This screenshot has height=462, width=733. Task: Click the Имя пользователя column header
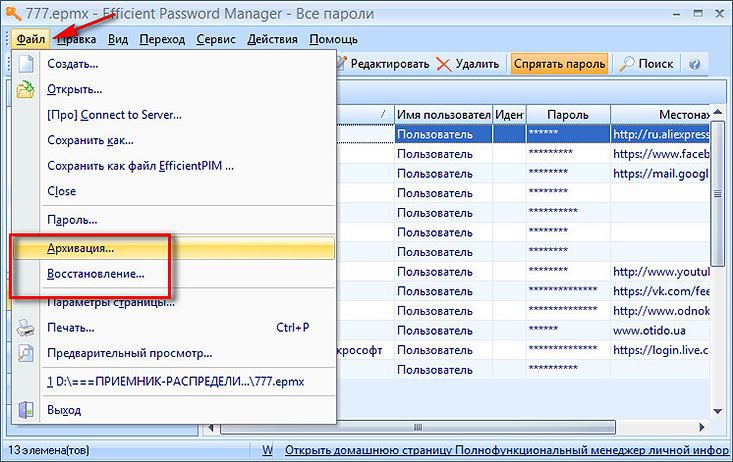(442, 115)
